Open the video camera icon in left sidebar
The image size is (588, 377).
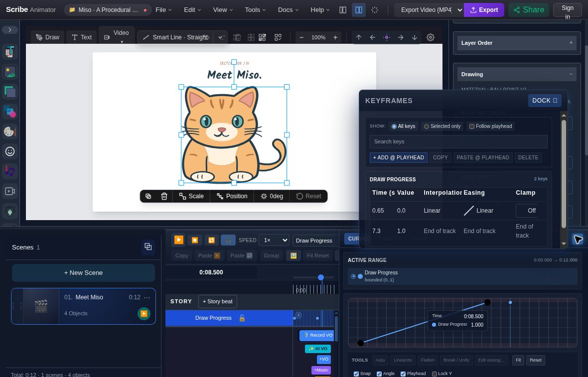point(10,191)
